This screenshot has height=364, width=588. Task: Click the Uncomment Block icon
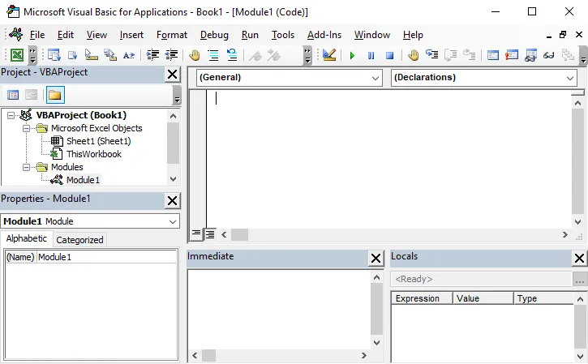click(x=232, y=55)
